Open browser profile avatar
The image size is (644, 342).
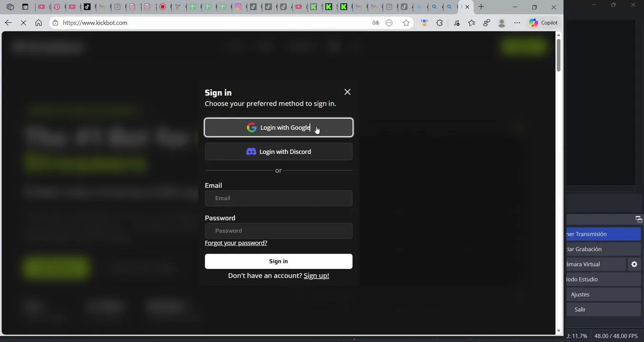pos(501,23)
